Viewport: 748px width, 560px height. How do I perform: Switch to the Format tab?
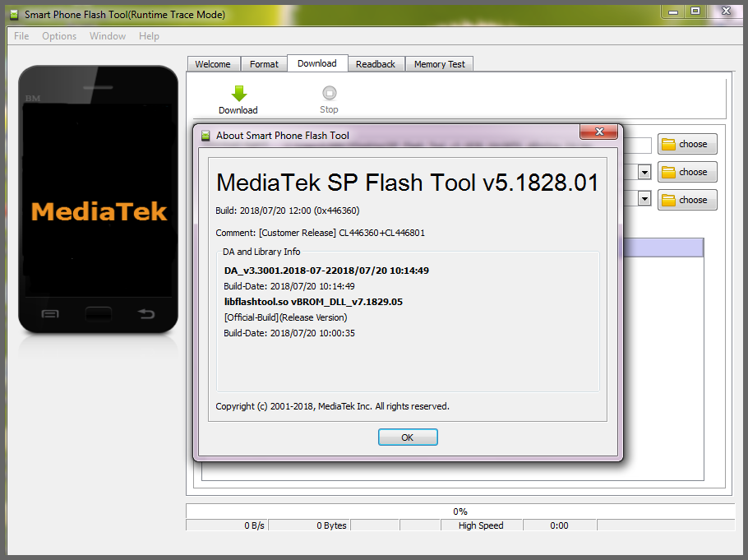[x=264, y=64]
